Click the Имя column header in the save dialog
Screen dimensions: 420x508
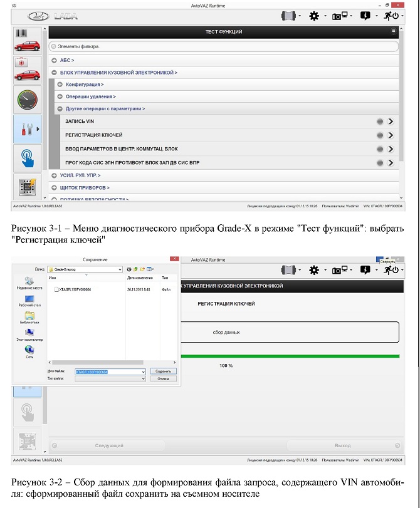click(87, 277)
